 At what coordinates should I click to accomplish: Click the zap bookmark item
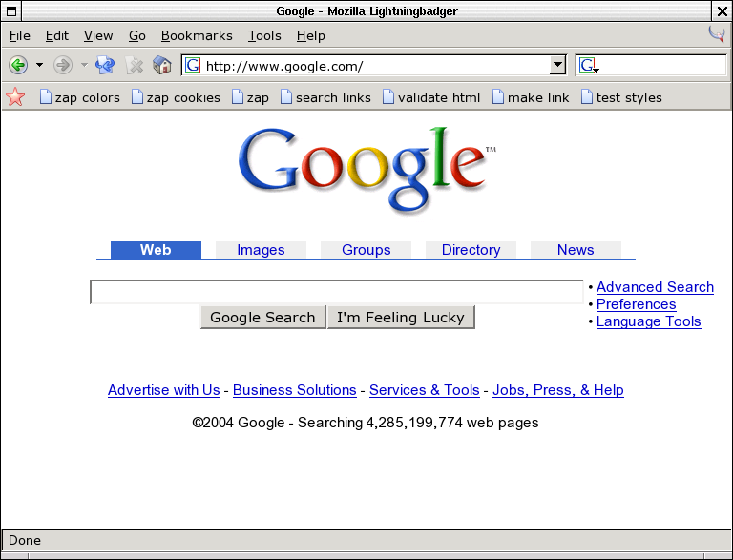pyautogui.click(x=251, y=97)
